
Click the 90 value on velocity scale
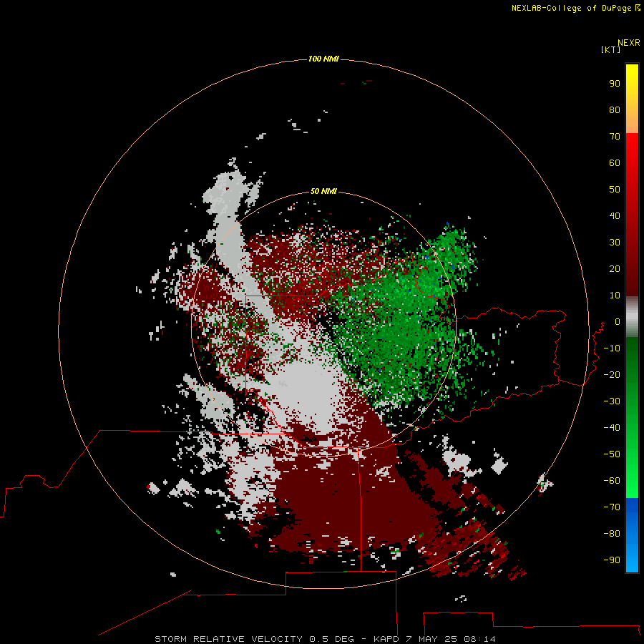[615, 84]
